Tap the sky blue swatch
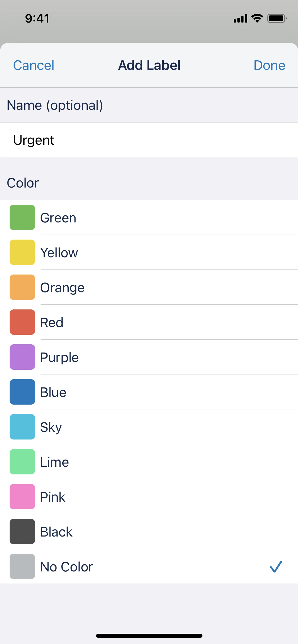The image size is (298, 644). coord(22,427)
